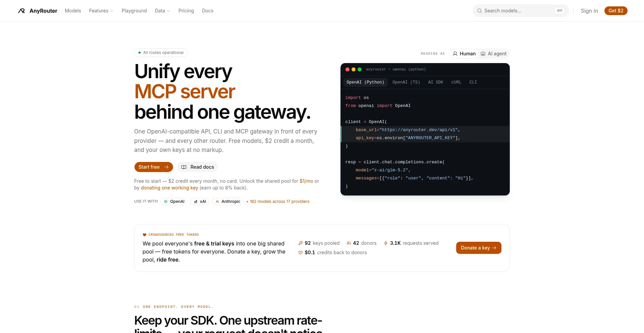Click the 3.1K requests served stat
Image resolution: width=644 pixels, height=333 pixels.
click(411, 243)
